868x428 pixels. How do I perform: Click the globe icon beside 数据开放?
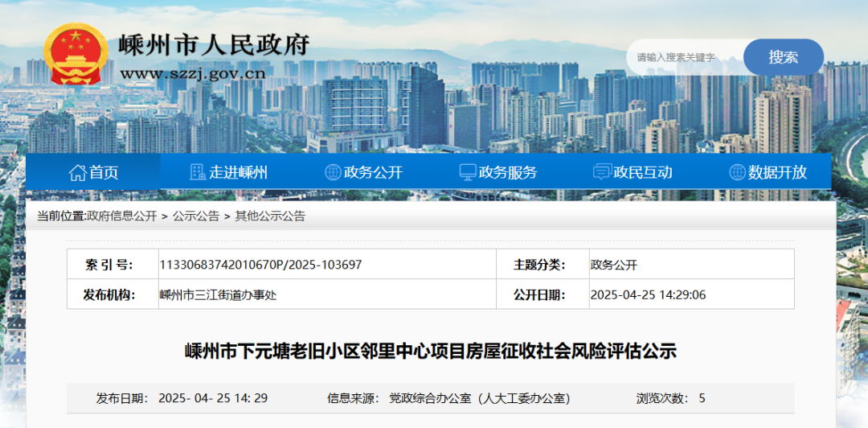736,172
